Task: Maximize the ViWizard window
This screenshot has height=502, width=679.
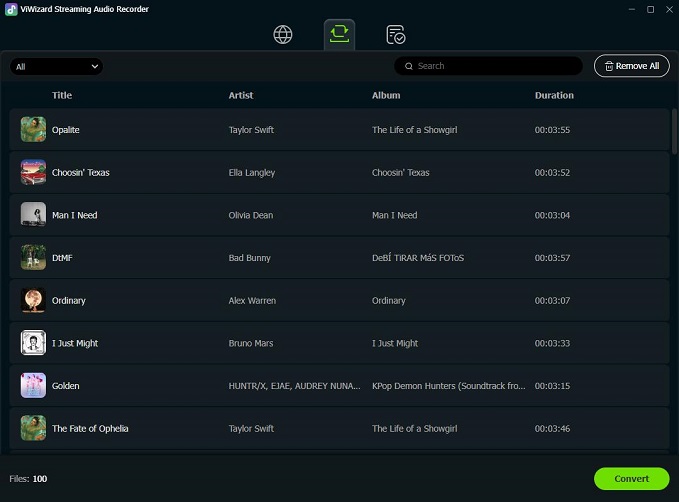Action: pos(650,9)
